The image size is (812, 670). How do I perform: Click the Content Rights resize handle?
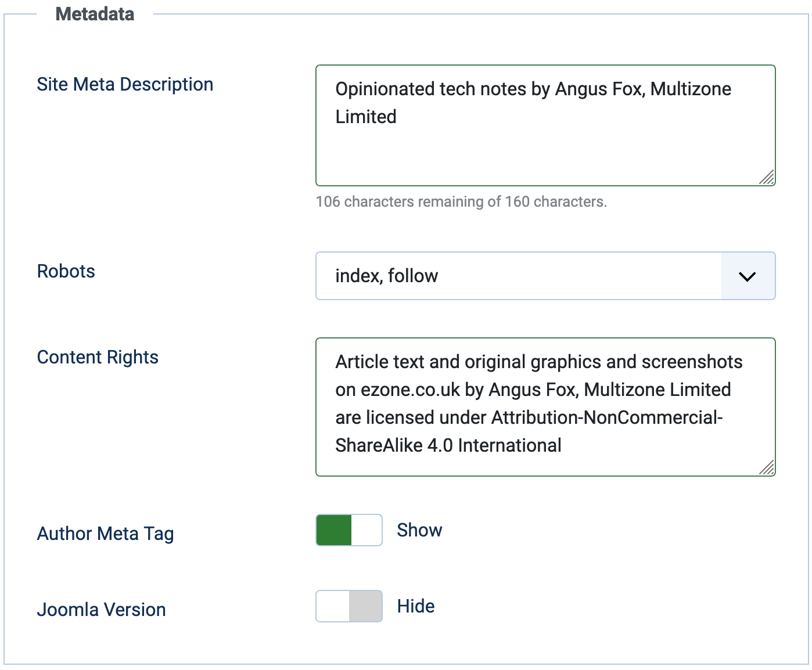(x=767, y=468)
